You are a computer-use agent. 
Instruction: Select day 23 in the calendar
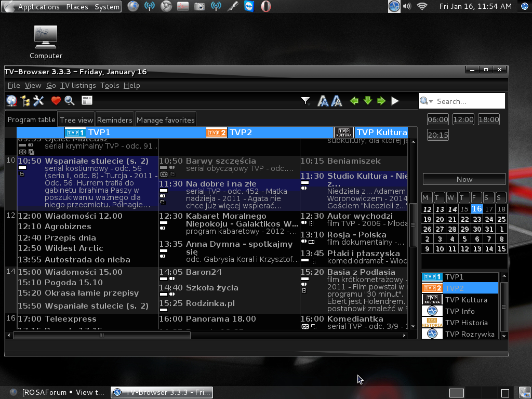tap(477, 219)
